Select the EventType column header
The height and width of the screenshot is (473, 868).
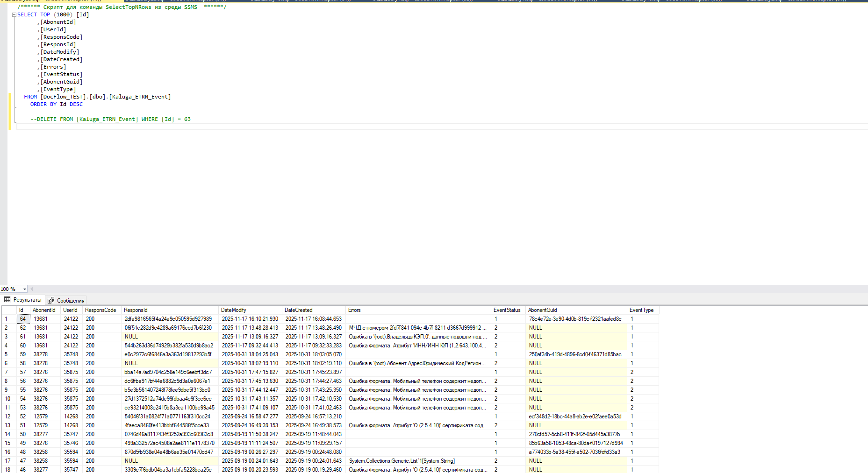click(643, 310)
